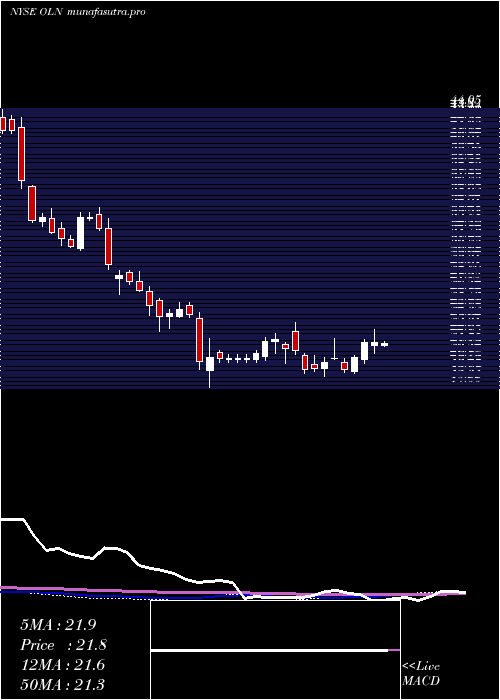Click the "<<Live MACD" label
The image size is (500, 700).
click(x=421, y=673)
